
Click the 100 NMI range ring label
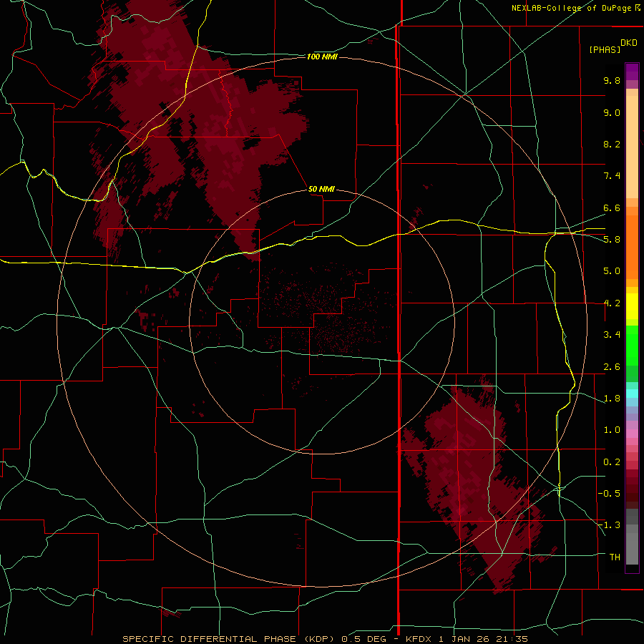pos(322,57)
